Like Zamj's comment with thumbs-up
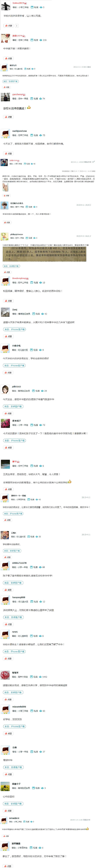The height and width of the screenshot is (868, 97). pos(8,337)
